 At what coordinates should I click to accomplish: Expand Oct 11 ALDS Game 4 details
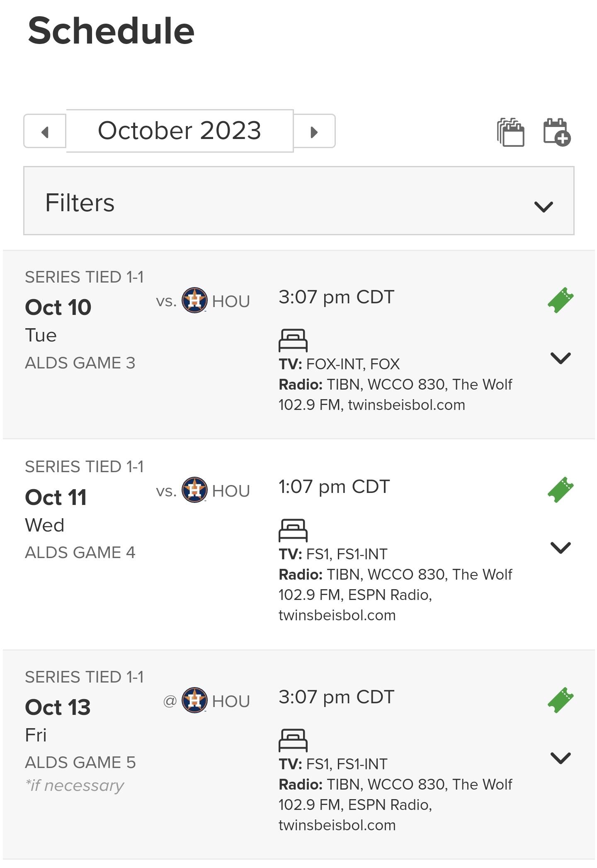561,548
